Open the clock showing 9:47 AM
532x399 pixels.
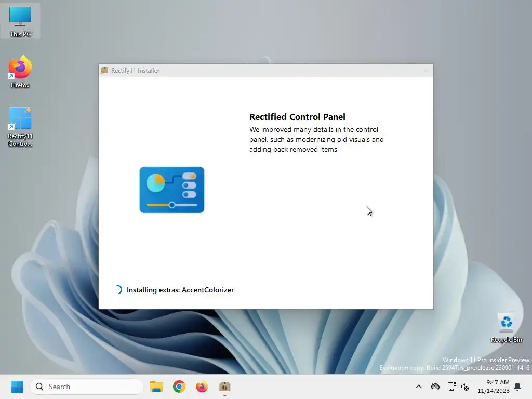click(494, 387)
